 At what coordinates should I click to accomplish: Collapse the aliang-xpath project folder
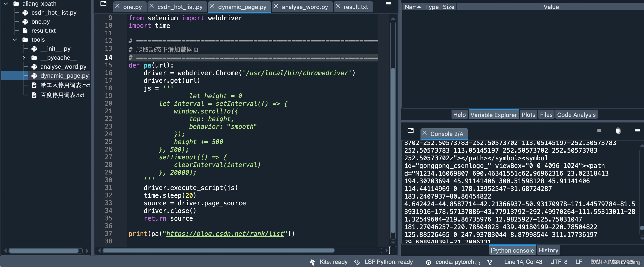6,4
